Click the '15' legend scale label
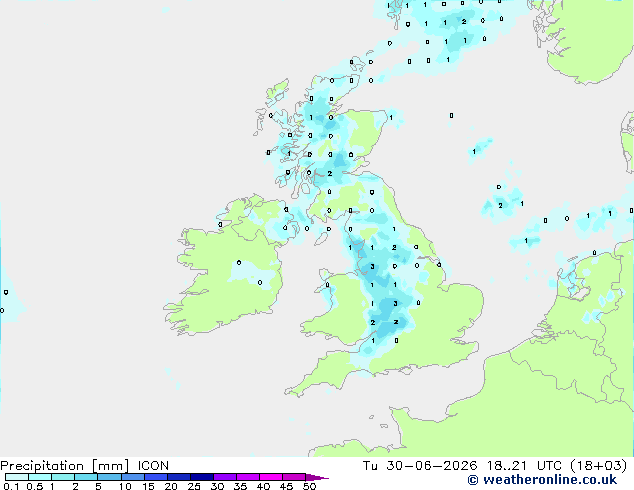 click(x=148, y=486)
